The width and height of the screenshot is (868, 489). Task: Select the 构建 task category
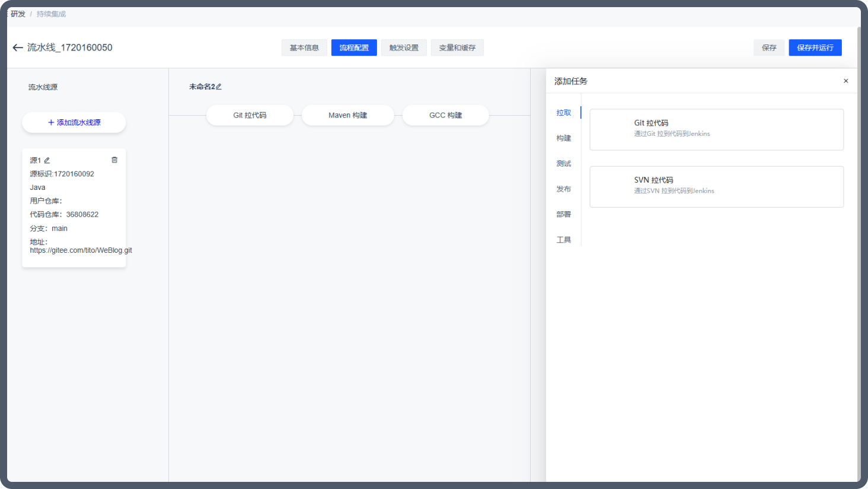click(x=564, y=138)
